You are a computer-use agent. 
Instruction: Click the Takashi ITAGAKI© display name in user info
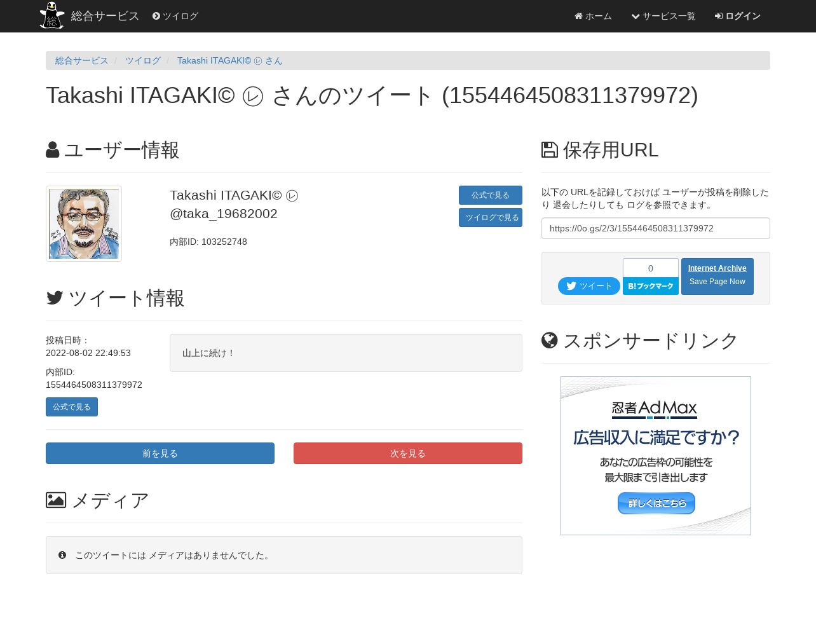click(x=234, y=195)
